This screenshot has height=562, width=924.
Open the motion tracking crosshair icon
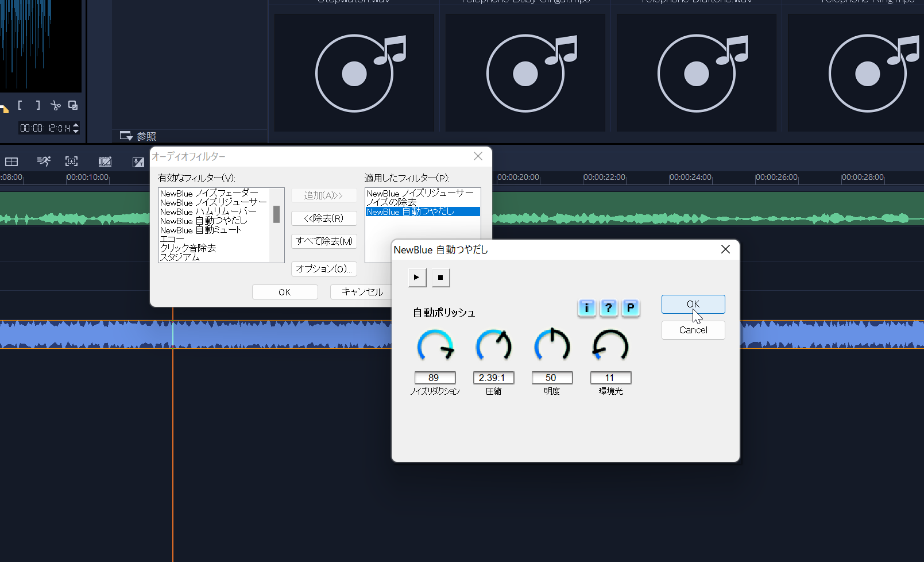pos(72,161)
